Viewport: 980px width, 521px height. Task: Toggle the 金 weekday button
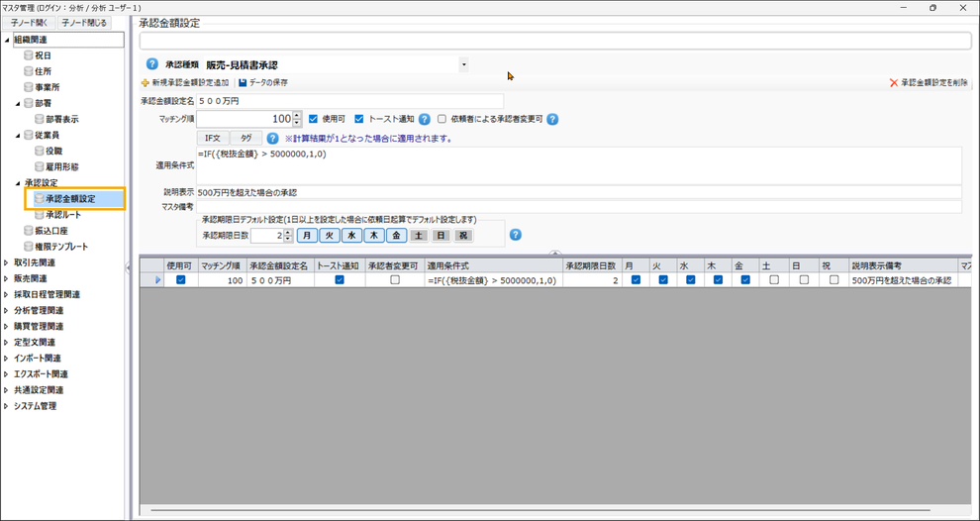point(397,236)
